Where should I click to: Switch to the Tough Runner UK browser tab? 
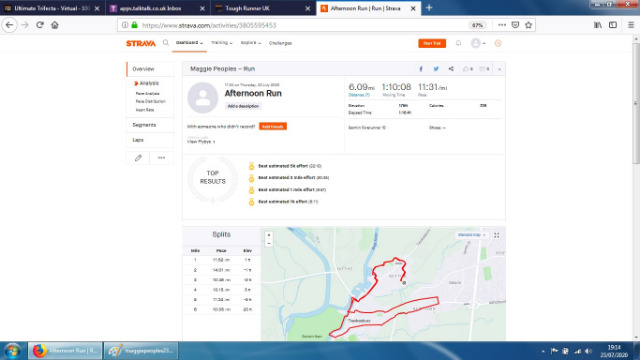[263, 8]
